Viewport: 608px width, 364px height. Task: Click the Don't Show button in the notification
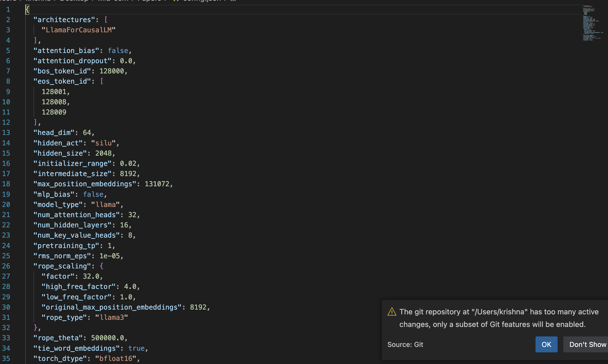pos(586,344)
